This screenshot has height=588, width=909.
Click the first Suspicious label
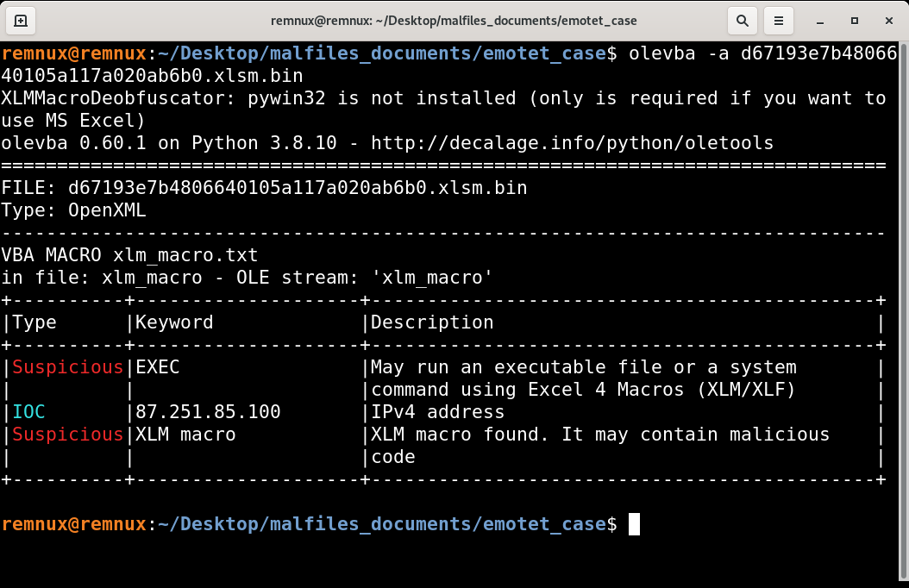(x=67, y=366)
